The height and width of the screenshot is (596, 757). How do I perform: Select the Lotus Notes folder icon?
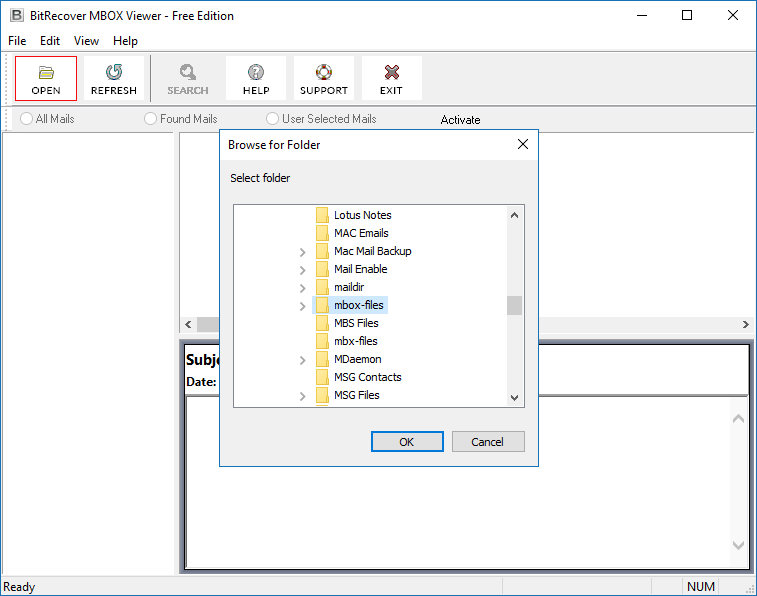point(322,215)
